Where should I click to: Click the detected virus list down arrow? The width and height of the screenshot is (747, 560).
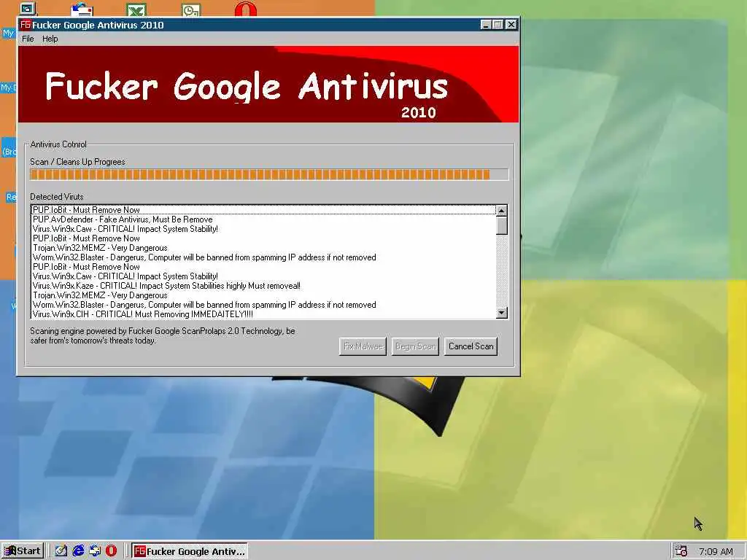click(501, 313)
